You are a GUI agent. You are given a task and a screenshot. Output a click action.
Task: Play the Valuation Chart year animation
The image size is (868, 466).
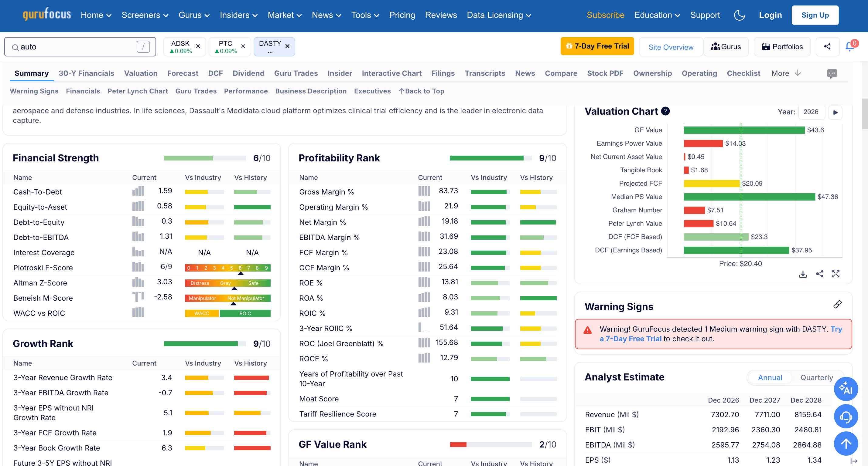[835, 113]
